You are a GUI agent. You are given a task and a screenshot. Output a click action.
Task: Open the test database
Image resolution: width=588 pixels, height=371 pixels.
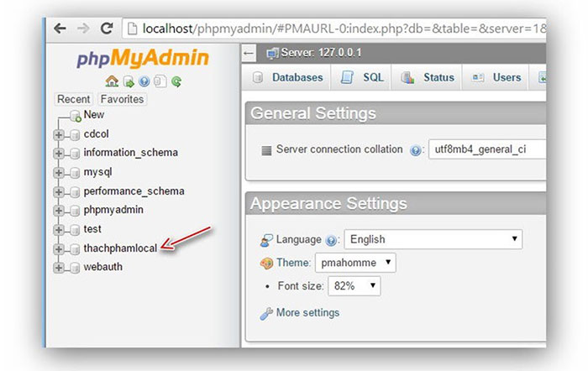click(x=92, y=229)
